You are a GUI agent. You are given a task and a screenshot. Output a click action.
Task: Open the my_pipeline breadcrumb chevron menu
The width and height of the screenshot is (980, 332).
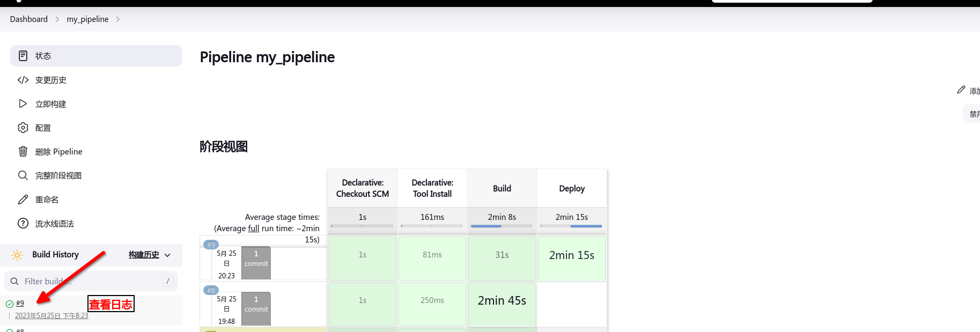pyautogui.click(x=118, y=19)
